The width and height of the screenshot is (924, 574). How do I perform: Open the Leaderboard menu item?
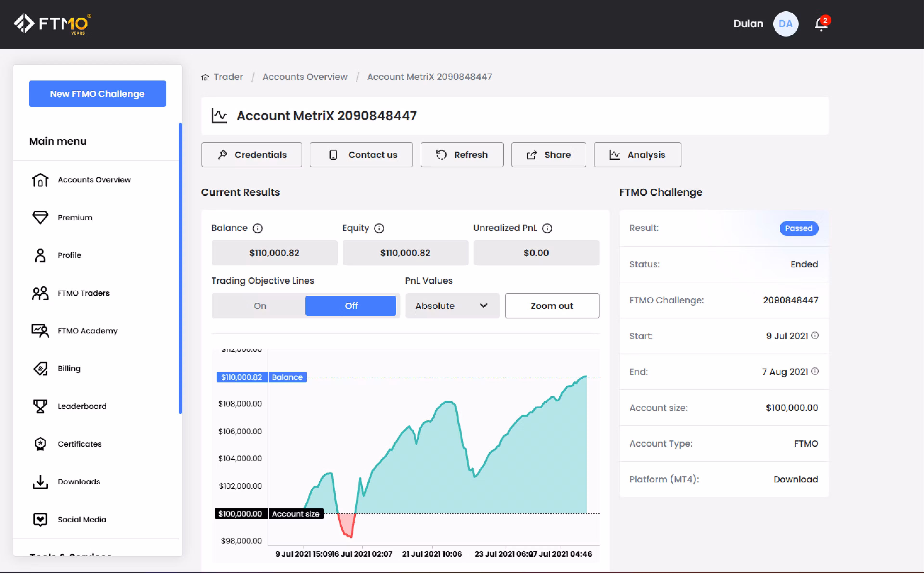coord(82,406)
